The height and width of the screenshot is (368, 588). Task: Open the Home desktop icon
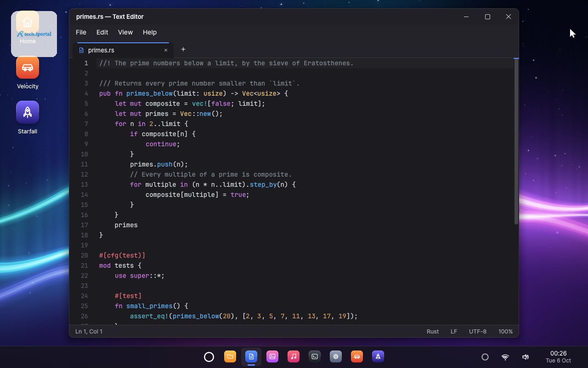pos(28,29)
